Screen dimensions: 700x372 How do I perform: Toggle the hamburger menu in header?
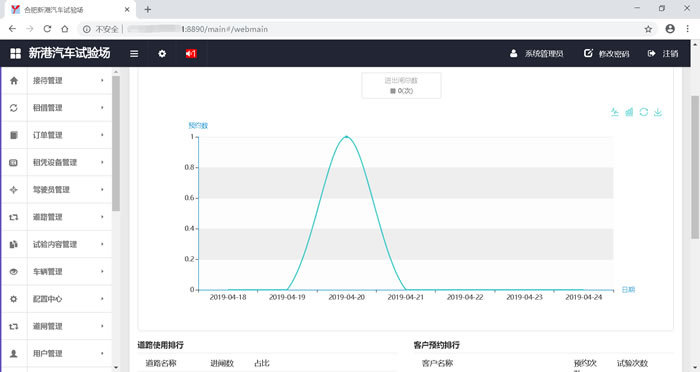coord(134,54)
